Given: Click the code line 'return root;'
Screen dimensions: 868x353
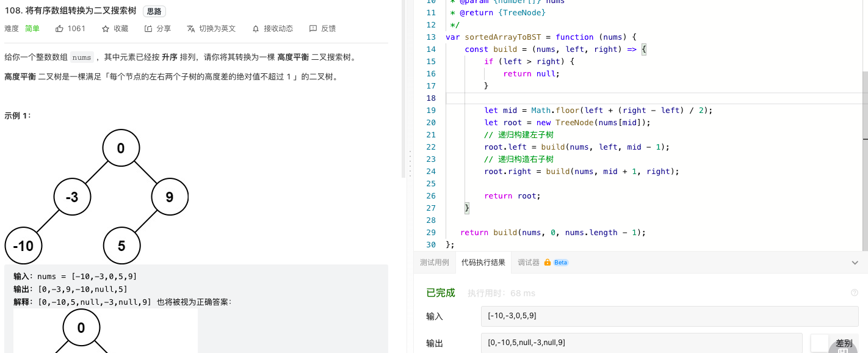Looking at the screenshot, I should 512,196.
